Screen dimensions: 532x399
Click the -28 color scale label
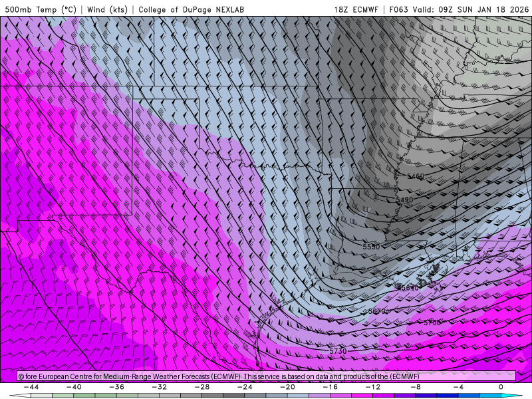[x=202, y=387]
